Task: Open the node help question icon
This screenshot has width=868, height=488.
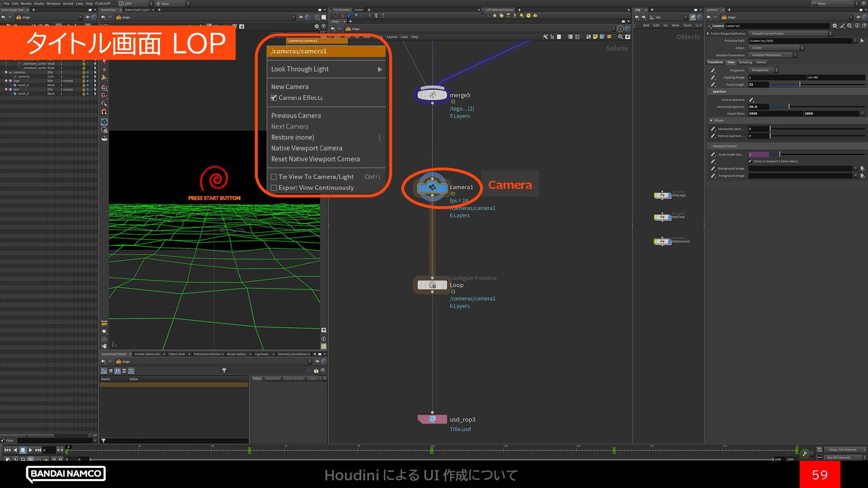Action: [864, 26]
